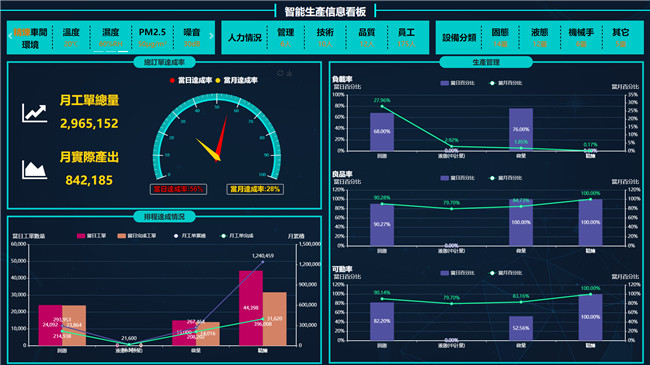Image resolution: width=650 pixels, height=365 pixels.
Task: Click the area chart icon beside 月實際產出
Action: [34, 170]
